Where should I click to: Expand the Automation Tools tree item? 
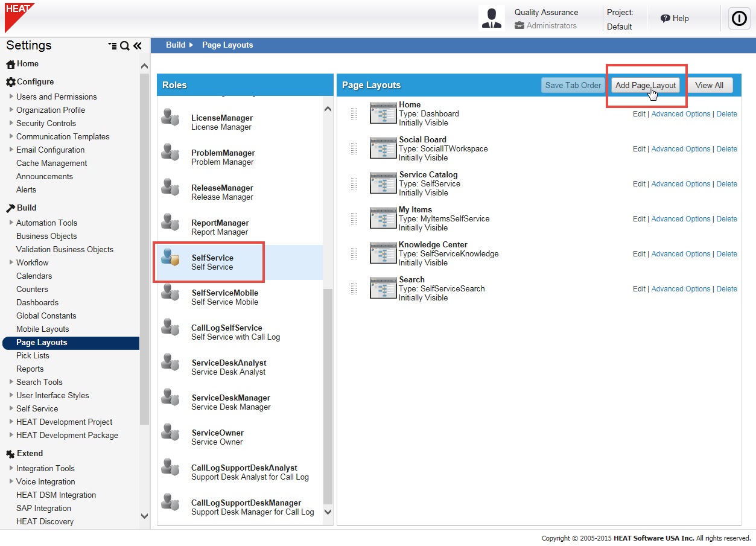tap(11, 223)
